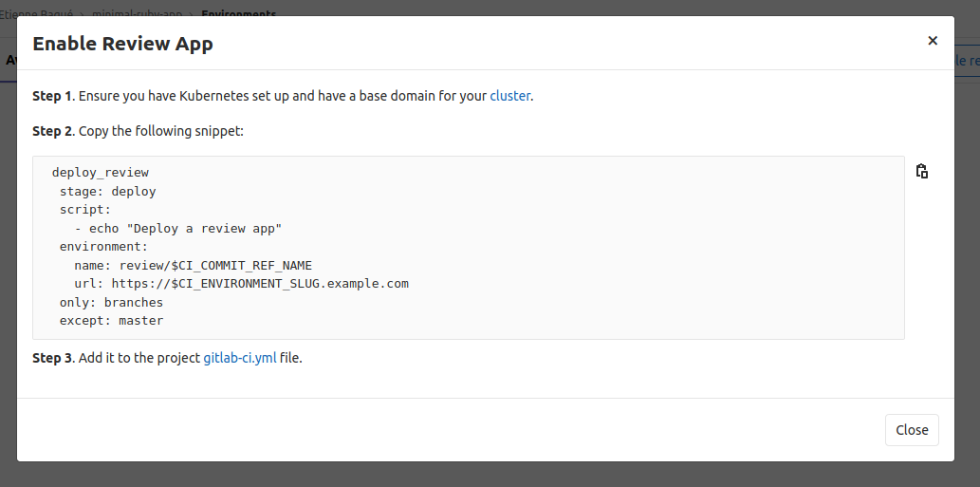Copy the snippet with the clipboard icon

point(921,172)
